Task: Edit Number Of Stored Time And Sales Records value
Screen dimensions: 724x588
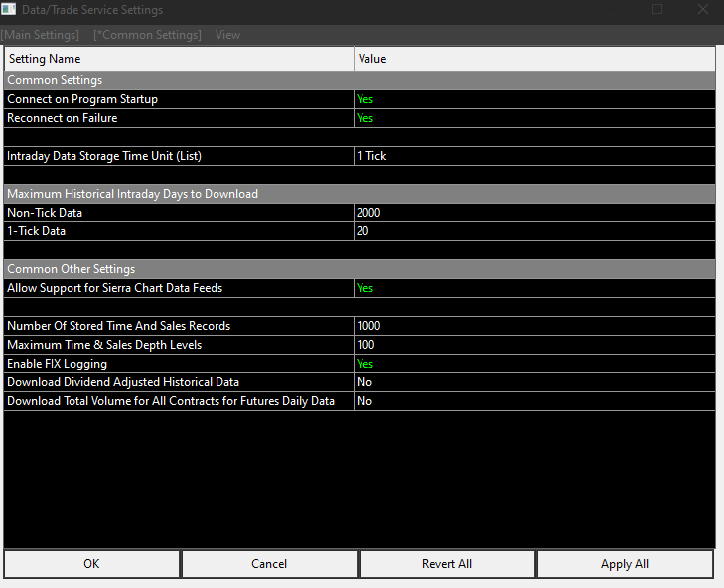Action: point(534,326)
